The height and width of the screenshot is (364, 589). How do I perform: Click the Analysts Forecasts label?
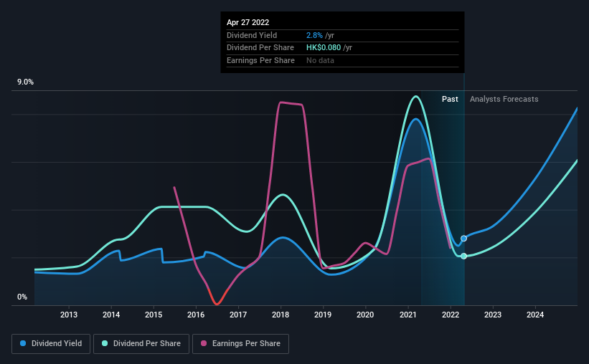(504, 99)
